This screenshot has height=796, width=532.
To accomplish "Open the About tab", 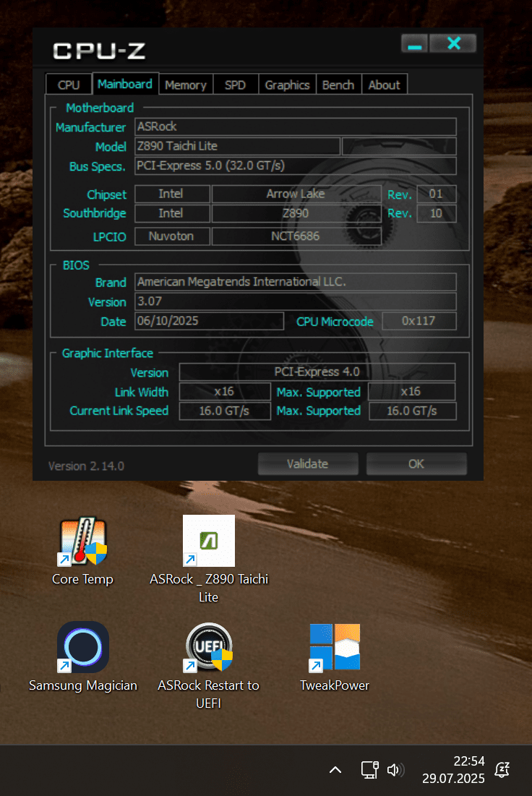I will click(385, 85).
